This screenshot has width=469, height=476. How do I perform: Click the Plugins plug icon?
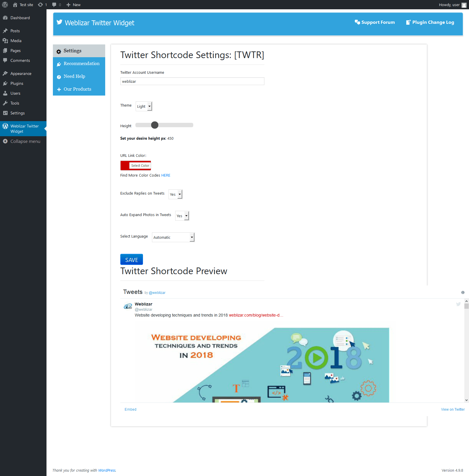pyautogui.click(x=5, y=83)
